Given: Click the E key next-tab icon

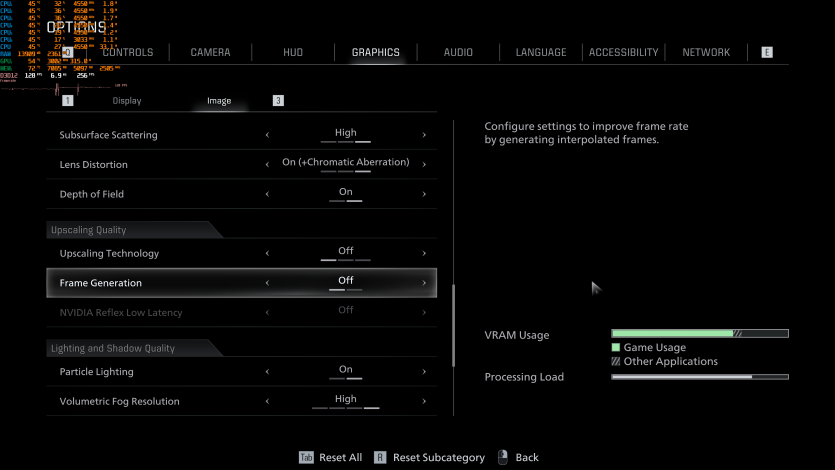Looking at the screenshot, I should [x=767, y=52].
